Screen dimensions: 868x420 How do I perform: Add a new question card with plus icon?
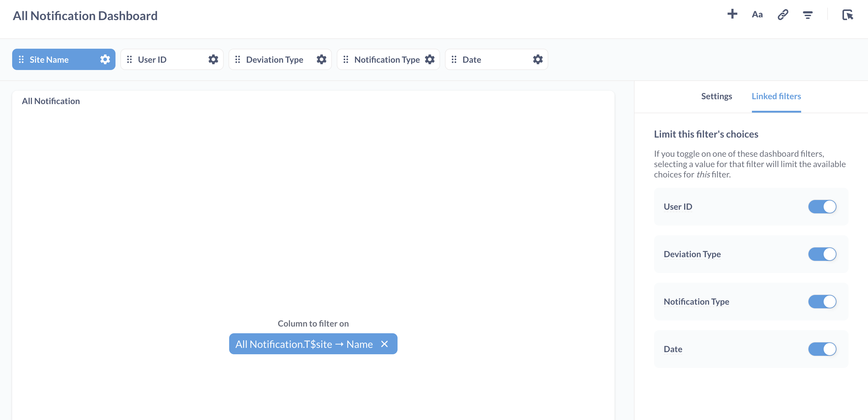click(x=732, y=15)
